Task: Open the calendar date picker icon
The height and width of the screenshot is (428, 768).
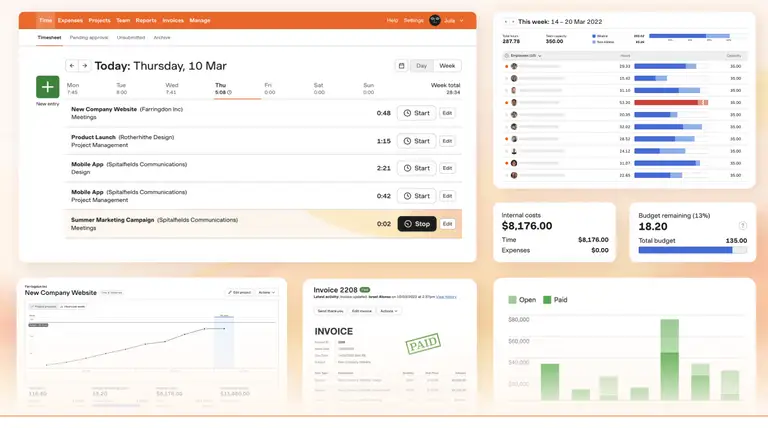Action: (x=401, y=66)
